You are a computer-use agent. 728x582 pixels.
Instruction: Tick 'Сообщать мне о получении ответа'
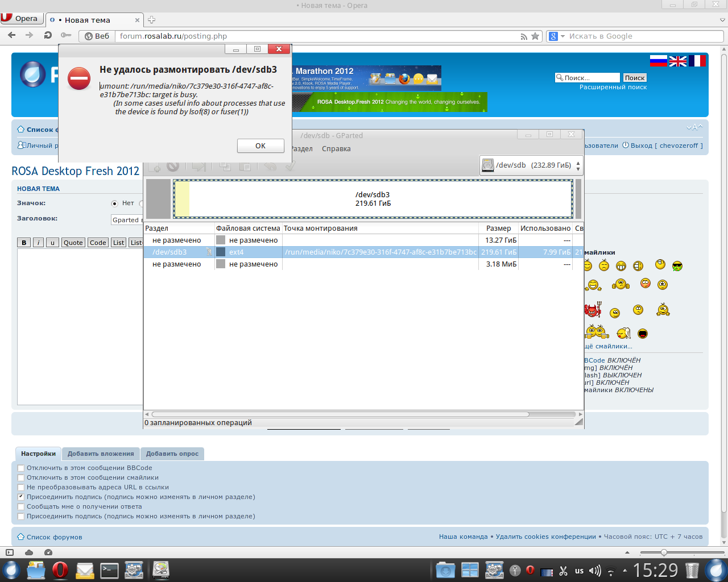click(21, 507)
